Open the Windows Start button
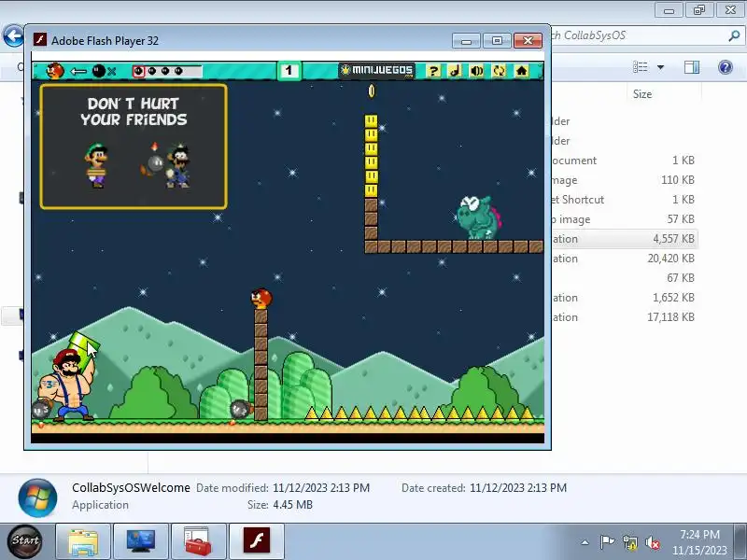Viewport: 747px width, 560px height. point(25,540)
